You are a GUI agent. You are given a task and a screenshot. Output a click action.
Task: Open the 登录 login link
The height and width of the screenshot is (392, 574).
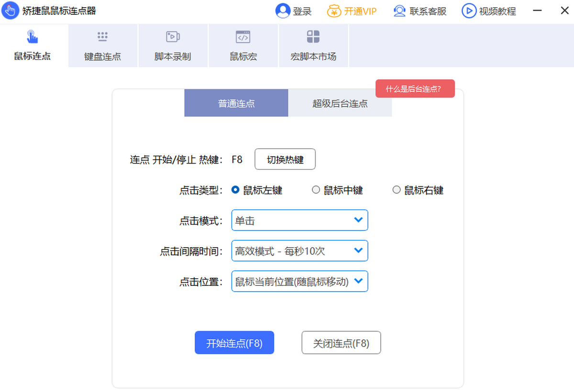pos(302,11)
